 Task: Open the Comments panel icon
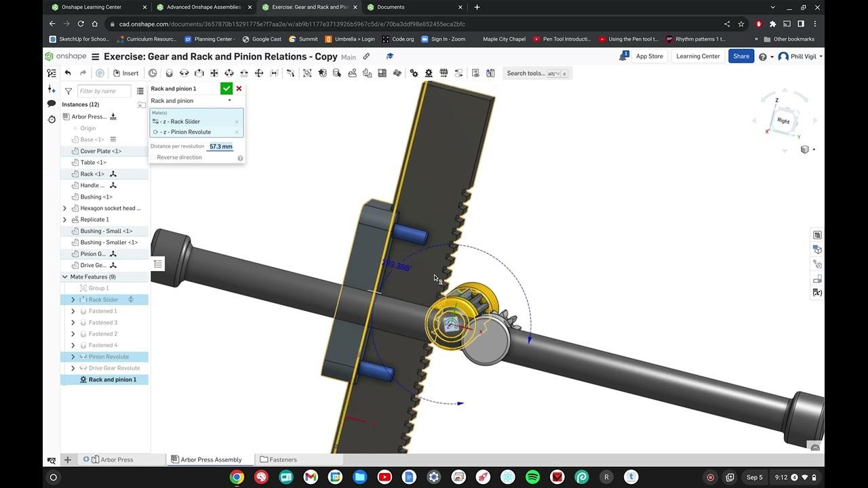(x=52, y=104)
